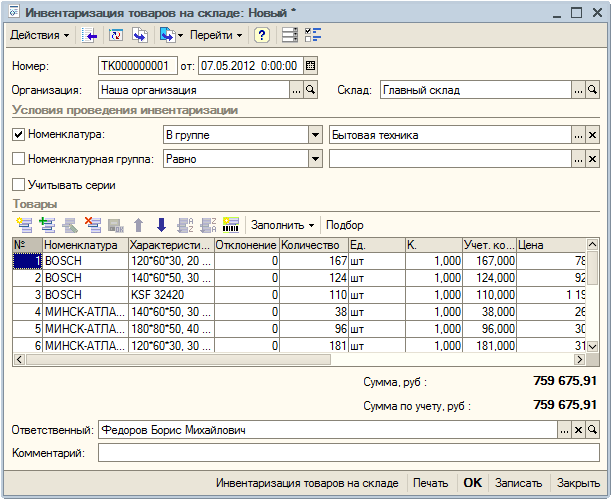Delete row icon with red cross
611x499 pixels.
click(x=93, y=225)
